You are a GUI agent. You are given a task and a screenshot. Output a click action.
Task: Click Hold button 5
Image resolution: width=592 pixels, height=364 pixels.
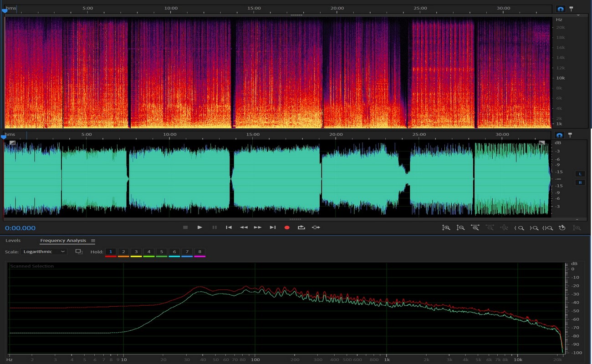(x=162, y=252)
